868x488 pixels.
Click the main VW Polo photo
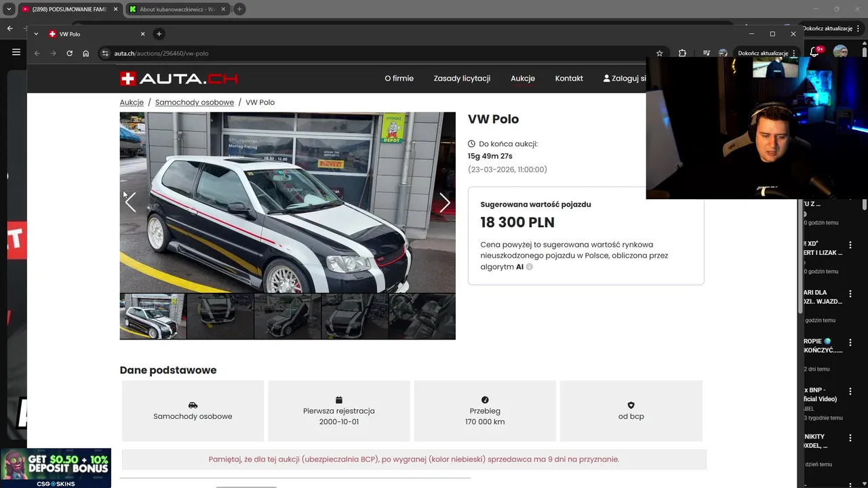[x=288, y=203]
